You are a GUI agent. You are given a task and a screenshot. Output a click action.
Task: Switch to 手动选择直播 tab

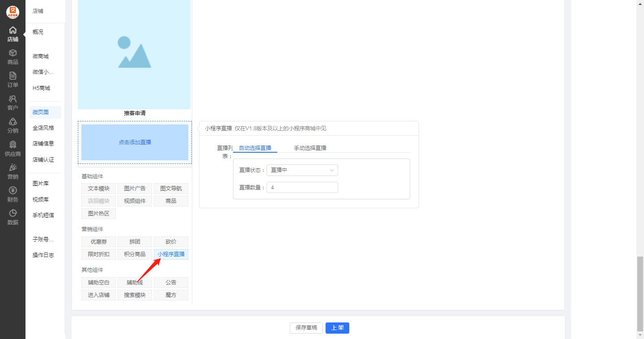pyautogui.click(x=310, y=148)
